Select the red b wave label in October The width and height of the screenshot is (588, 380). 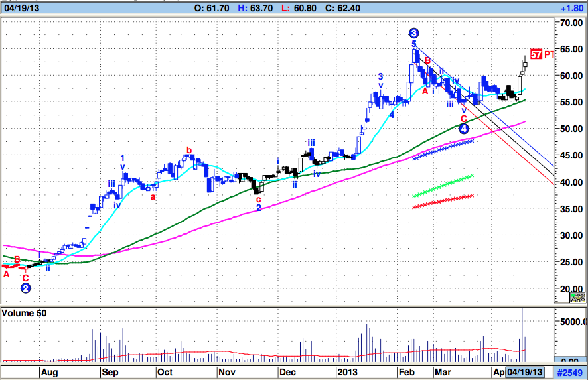189,151
